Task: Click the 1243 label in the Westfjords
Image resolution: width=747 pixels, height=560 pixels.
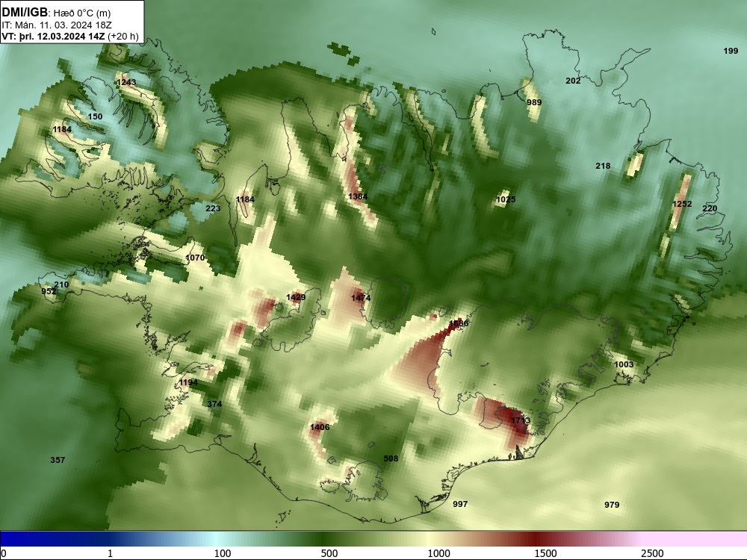Action: click(x=126, y=82)
